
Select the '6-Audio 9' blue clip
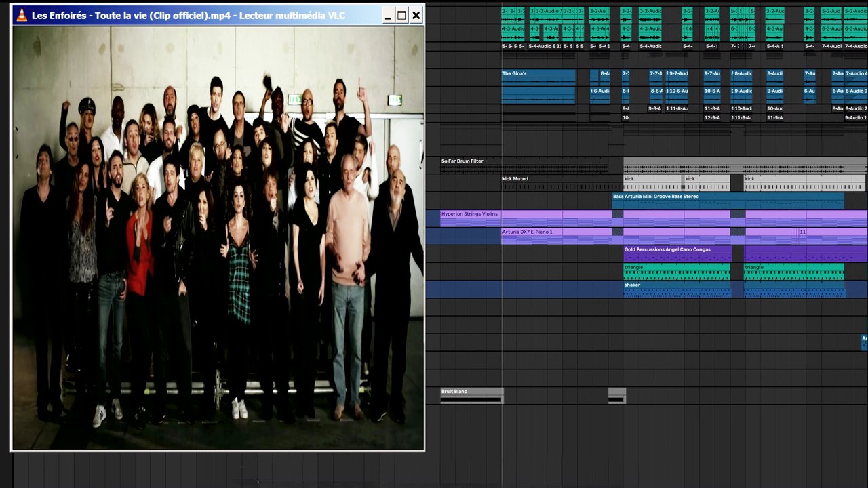[856, 95]
